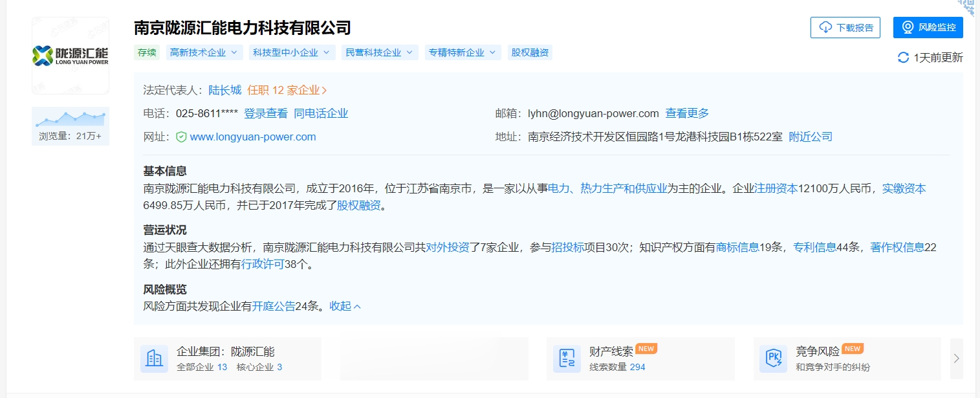
Task: Click 全部企业 13 count
Action: pyautogui.click(x=202, y=368)
